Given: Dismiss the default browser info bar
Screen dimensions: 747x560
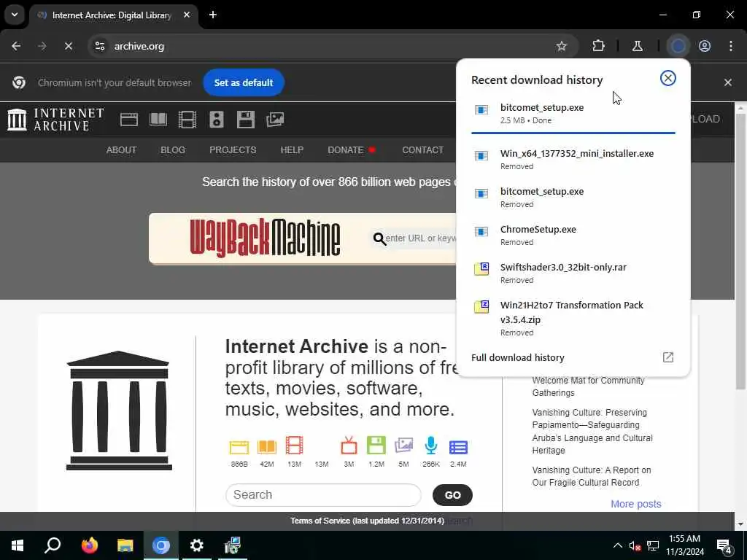Looking at the screenshot, I should point(728,82).
